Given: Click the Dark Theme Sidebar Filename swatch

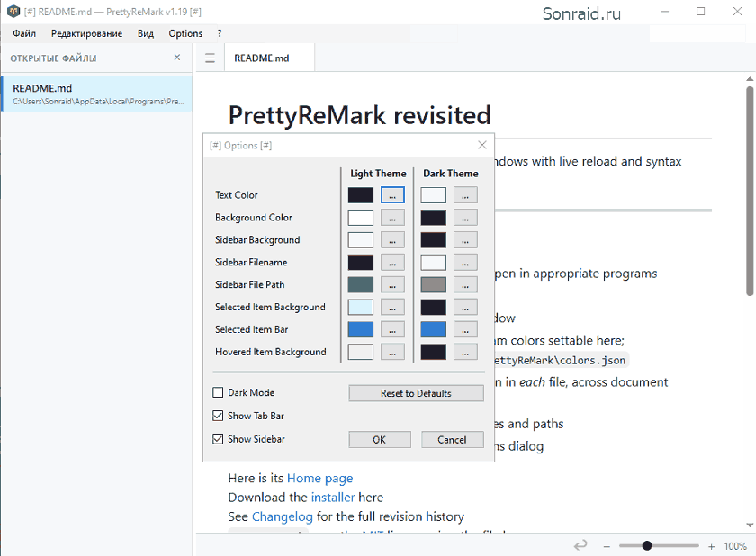Looking at the screenshot, I should click(x=434, y=262).
